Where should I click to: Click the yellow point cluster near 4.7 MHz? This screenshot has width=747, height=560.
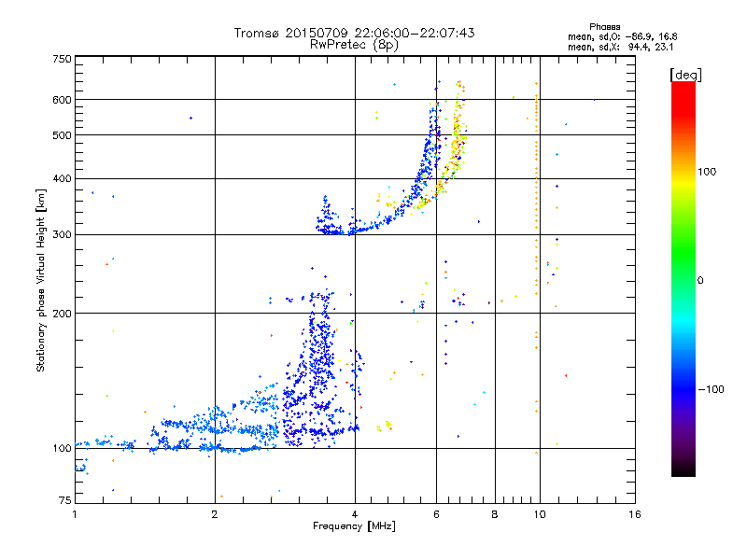click(384, 427)
